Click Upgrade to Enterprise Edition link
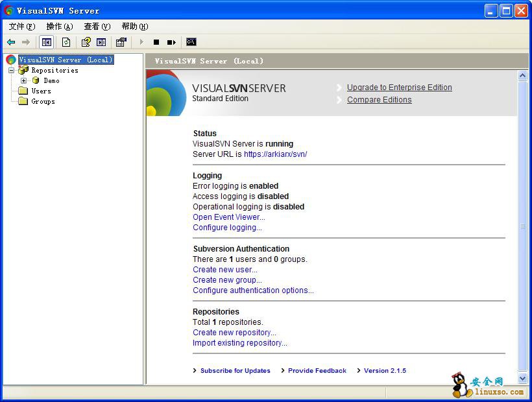This screenshot has height=402, width=532. pos(399,88)
